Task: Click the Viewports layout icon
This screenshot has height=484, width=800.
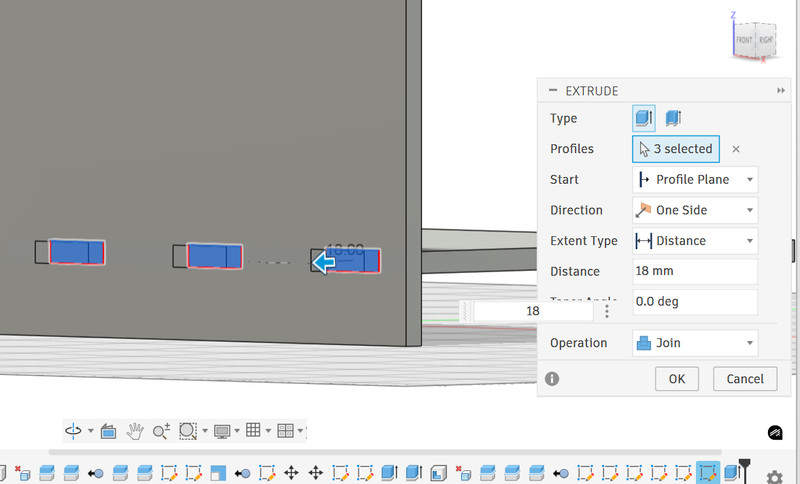Action: (x=285, y=430)
